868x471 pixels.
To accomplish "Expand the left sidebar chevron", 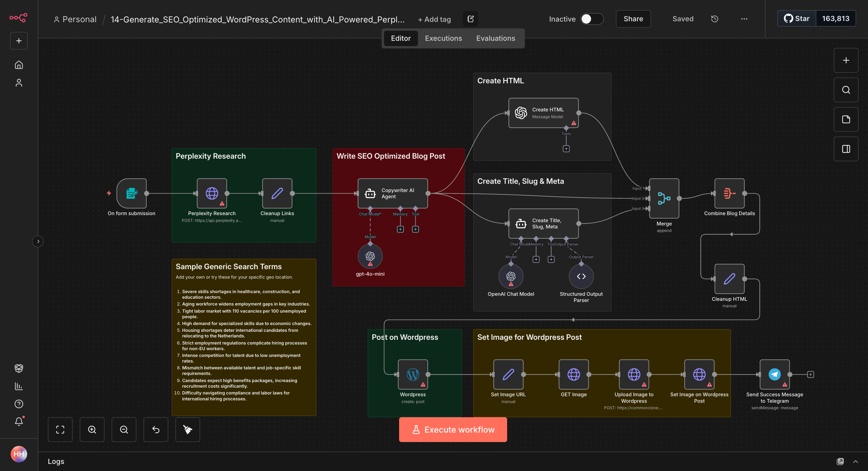I will click(x=38, y=241).
